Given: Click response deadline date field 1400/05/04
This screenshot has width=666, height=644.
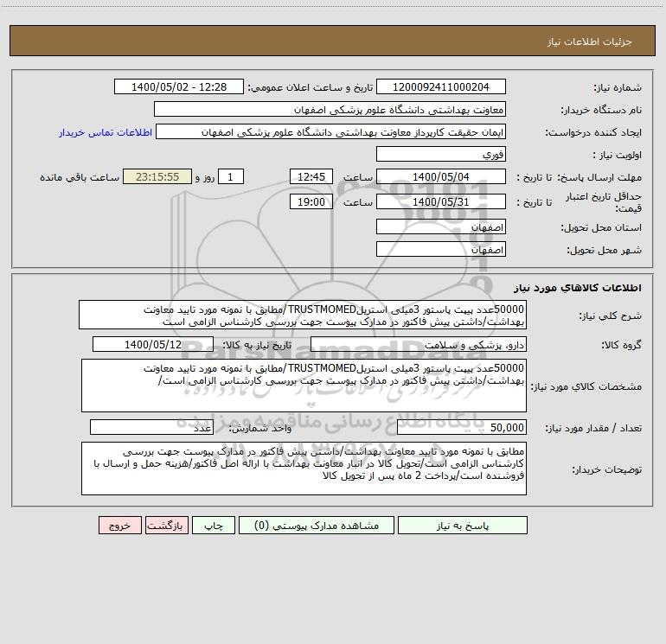Looking at the screenshot, I should (441, 176).
